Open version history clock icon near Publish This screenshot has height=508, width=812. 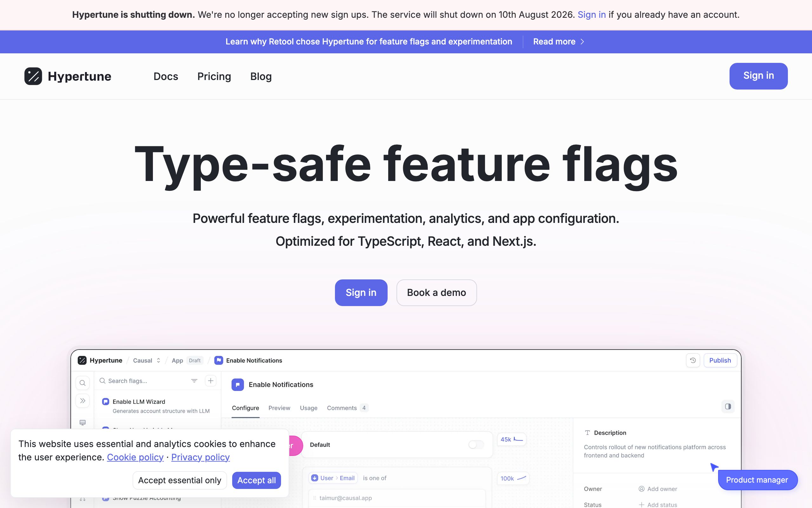point(693,360)
